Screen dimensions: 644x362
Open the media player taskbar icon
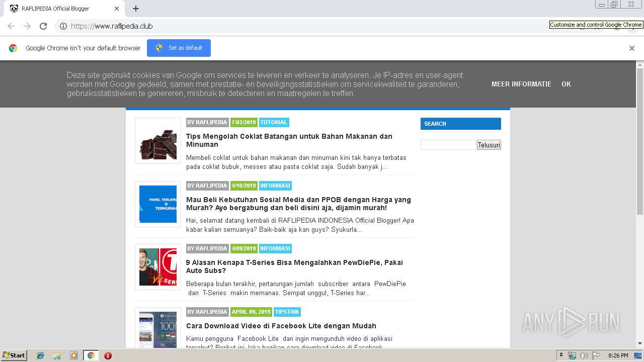(x=74, y=355)
